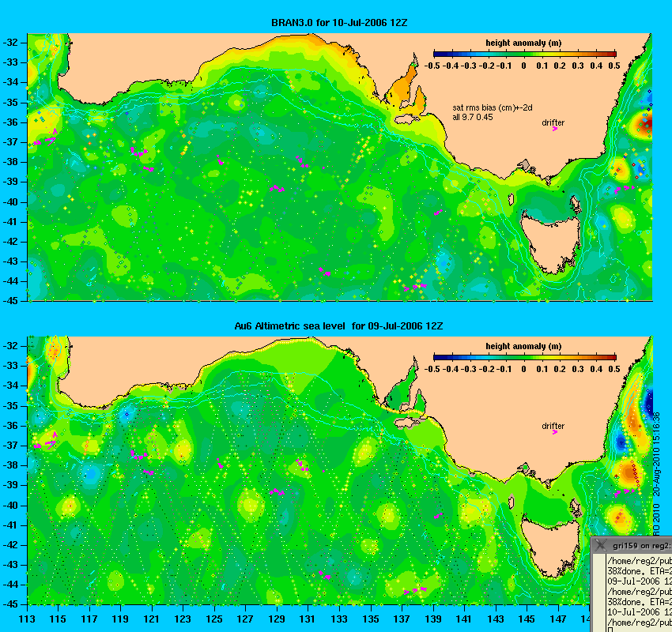Click the 147 longitude tick label

pos(558,619)
